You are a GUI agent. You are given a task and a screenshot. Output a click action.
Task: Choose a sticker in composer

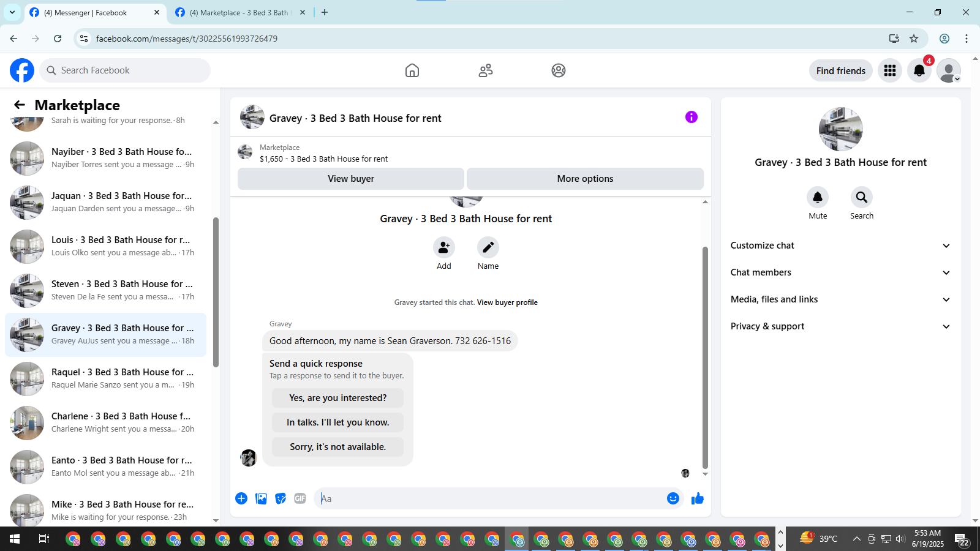[281, 498]
